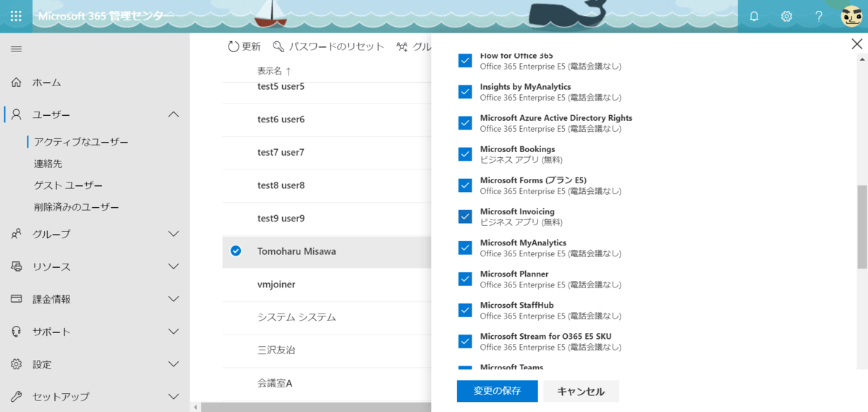This screenshot has height=412, width=868.
Task: Uncheck Microsoft MyAnalytics license
Action: pyautogui.click(x=465, y=248)
